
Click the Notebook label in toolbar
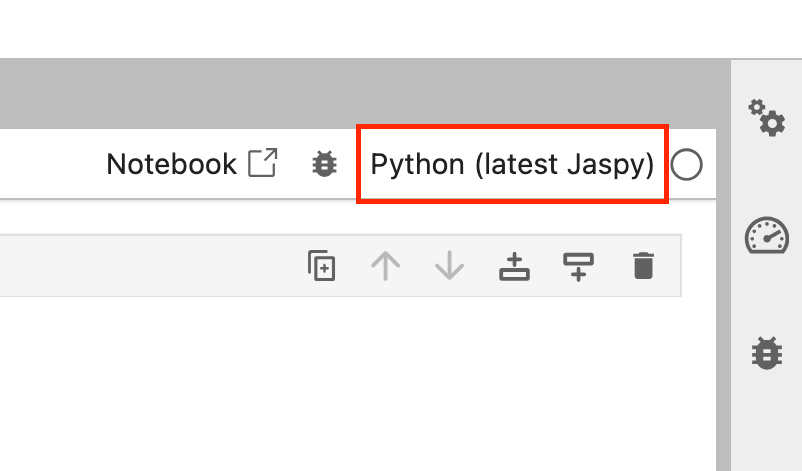pyautogui.click(x=171, y=164)
